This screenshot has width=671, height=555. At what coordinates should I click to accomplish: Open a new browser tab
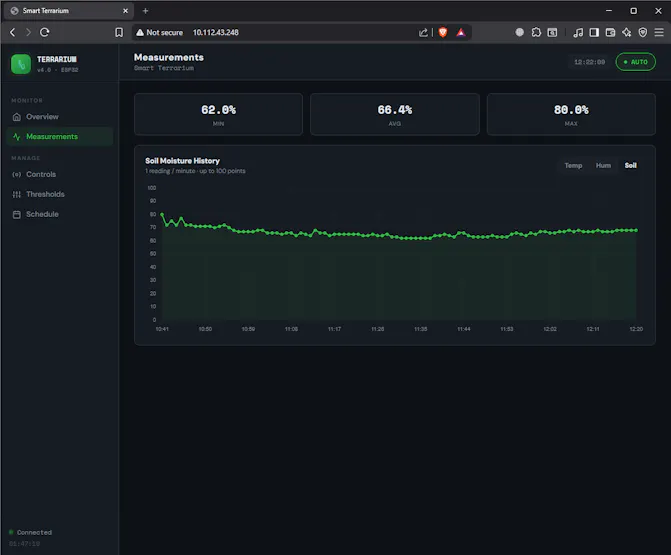(145, 10)
